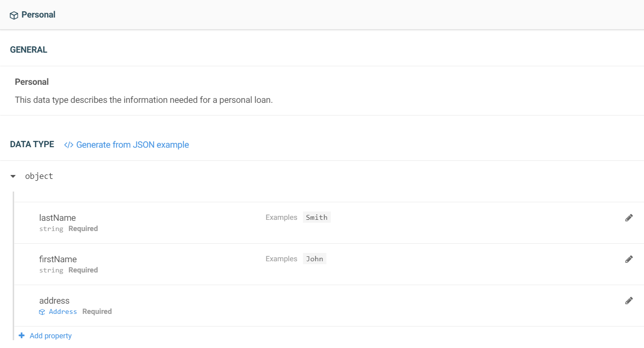
Task: Open the Generate from JSON example link
Action: point(132,145)
